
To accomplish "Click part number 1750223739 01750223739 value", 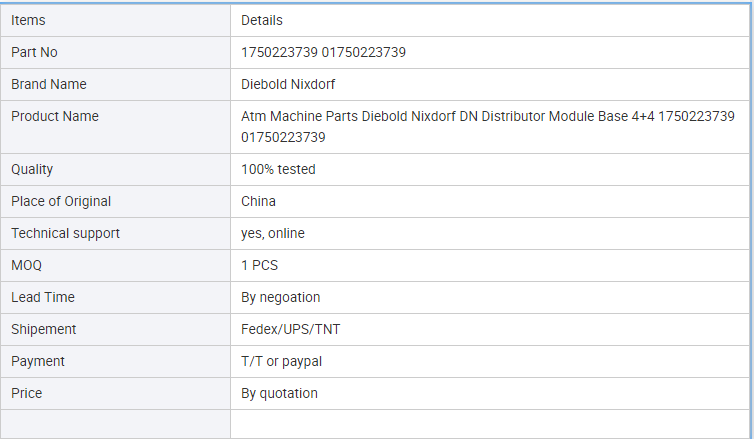I will point(323,52).
